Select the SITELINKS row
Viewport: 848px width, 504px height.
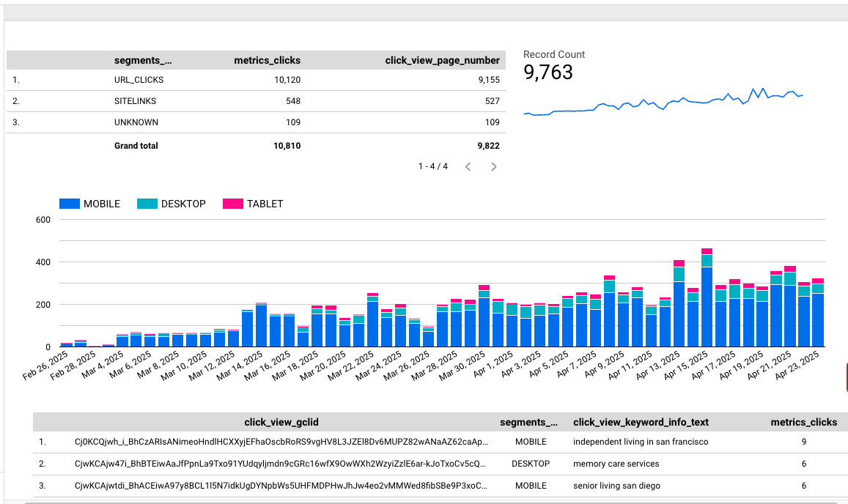pyautogui.click(x=135, y=101)
